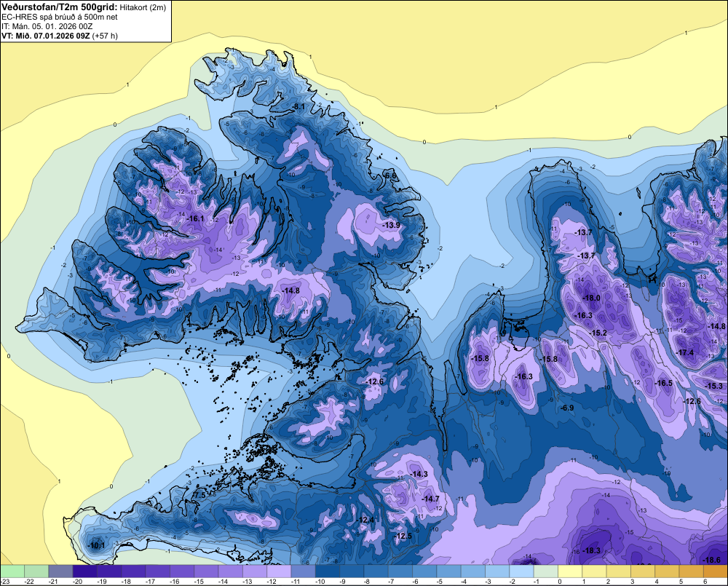Select the -16.1 temperature label in the Westfjords
Screen dimensions: 728x586
195,218
